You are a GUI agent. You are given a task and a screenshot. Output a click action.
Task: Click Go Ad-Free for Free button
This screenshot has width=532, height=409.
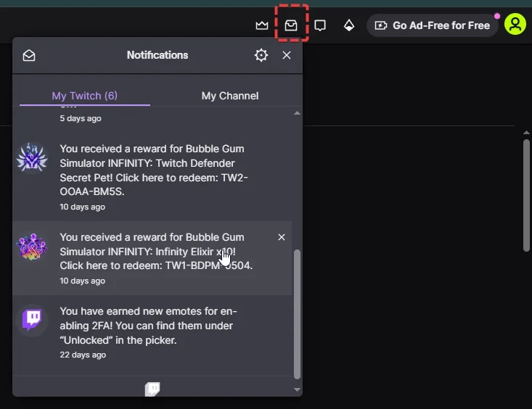click(x=432, y=25)
